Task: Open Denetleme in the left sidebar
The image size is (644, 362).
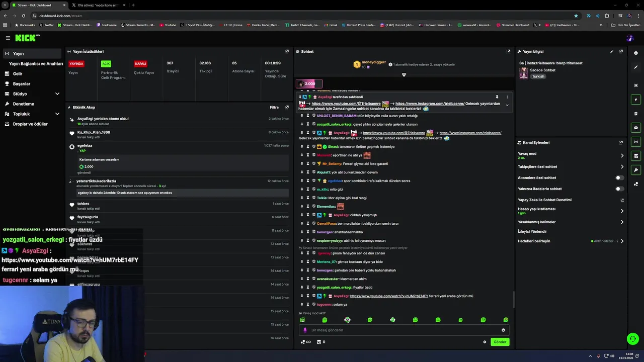Action: pyautogui.click(x=32, y=104)
